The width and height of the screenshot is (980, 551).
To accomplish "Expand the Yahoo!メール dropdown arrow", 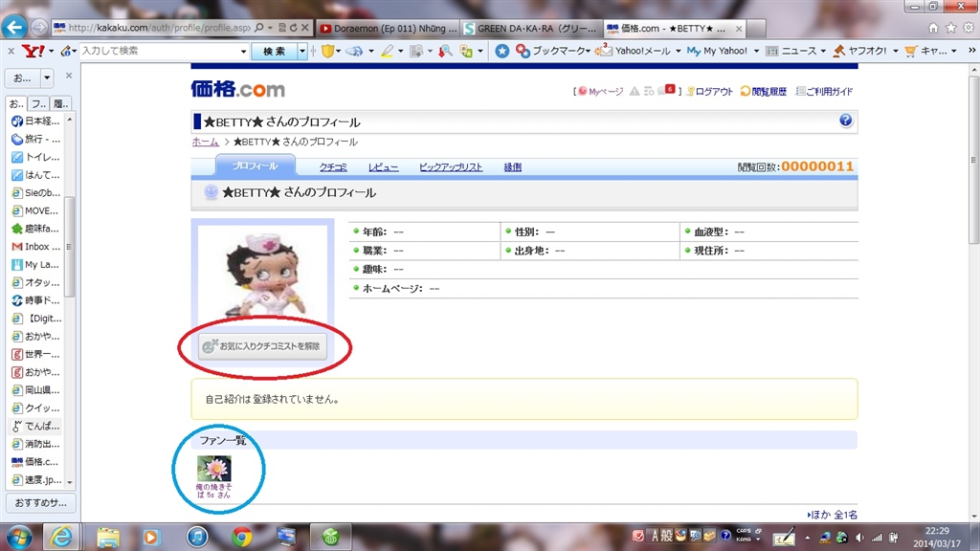I will (x=678, y=52).
